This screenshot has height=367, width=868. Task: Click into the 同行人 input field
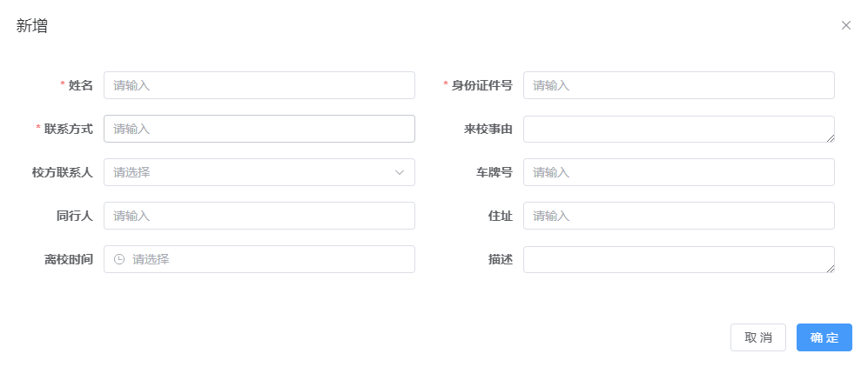[259, 216]
